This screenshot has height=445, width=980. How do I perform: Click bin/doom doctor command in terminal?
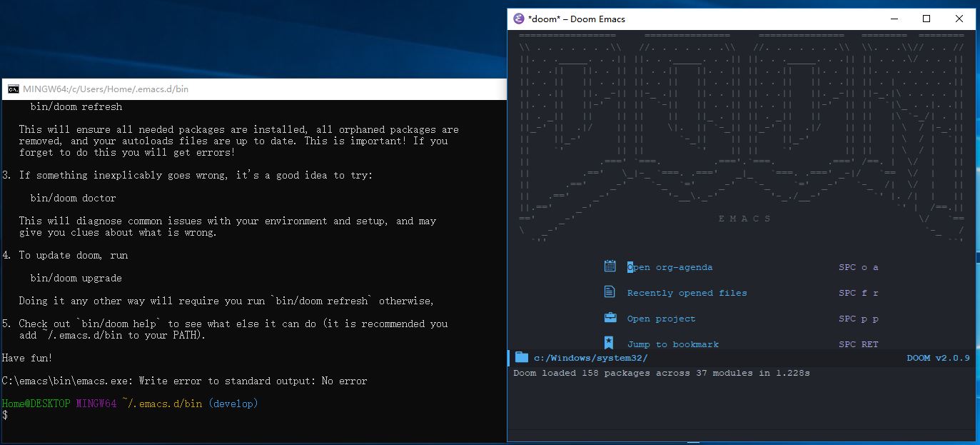pyautogui.click(x=74, y=198)
